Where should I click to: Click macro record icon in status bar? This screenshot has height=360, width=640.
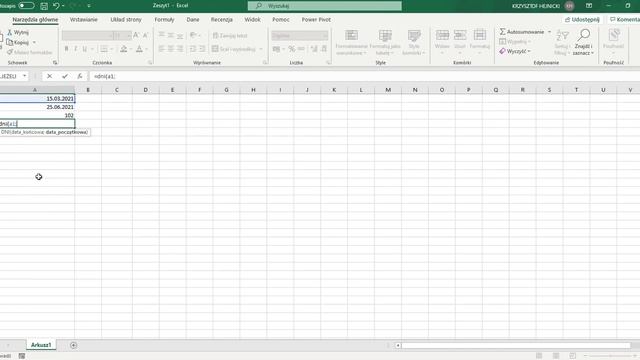22,356
